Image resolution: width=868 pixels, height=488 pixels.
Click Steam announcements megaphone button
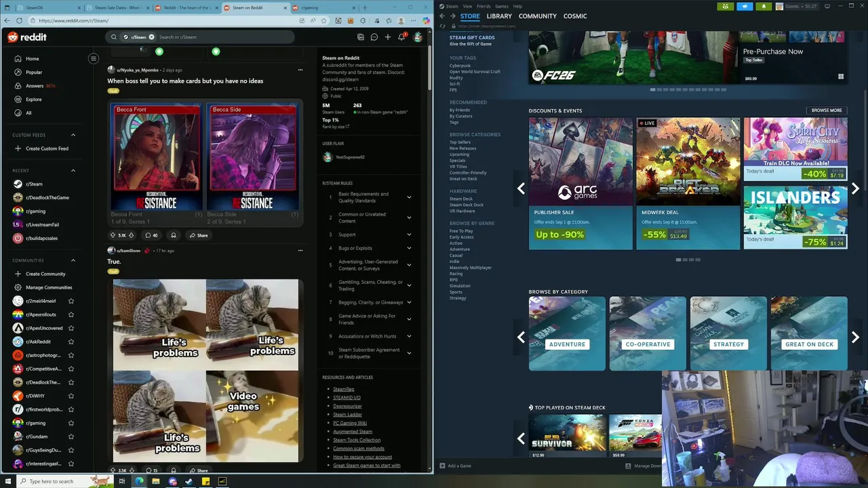(745, 6)
